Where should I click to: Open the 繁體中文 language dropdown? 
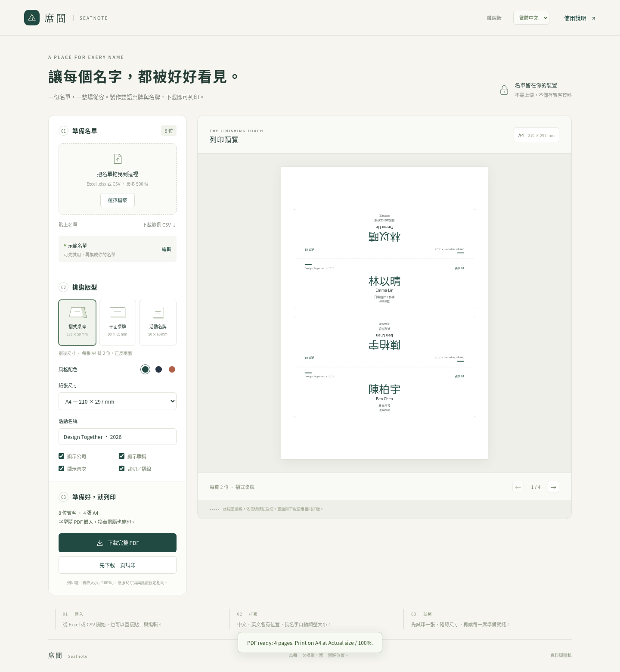[531, 18]
